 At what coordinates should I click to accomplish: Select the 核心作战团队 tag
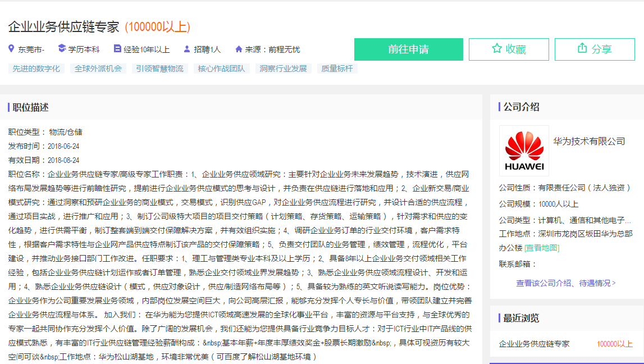[221, 69]
